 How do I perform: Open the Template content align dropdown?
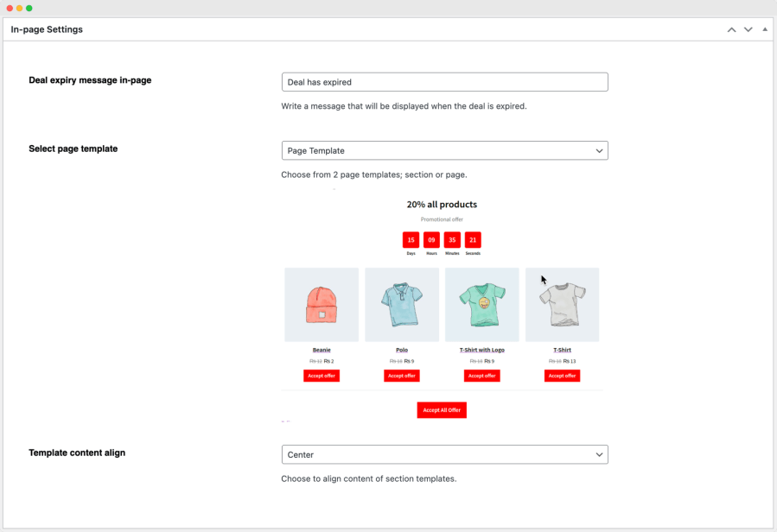(x=444, y=454)
